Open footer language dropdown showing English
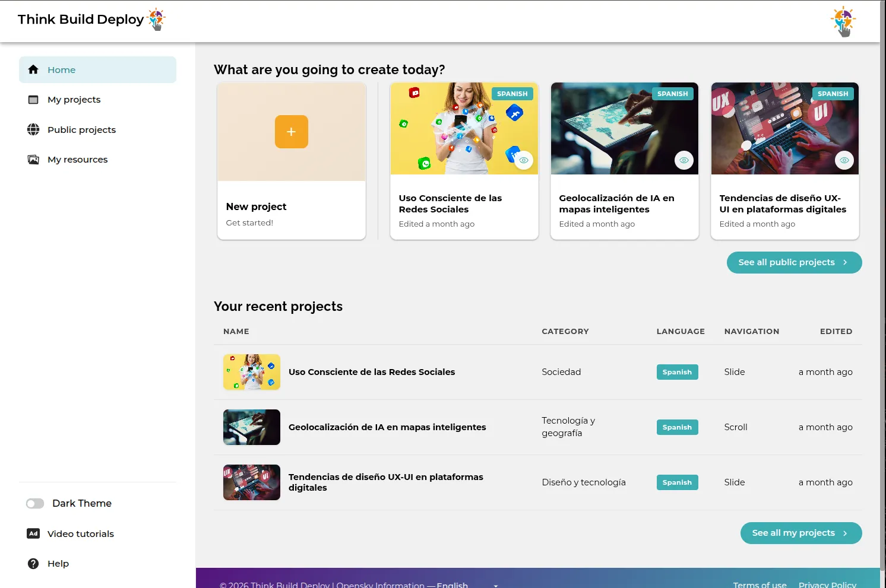The image size is (886, 588). point(467,584)
